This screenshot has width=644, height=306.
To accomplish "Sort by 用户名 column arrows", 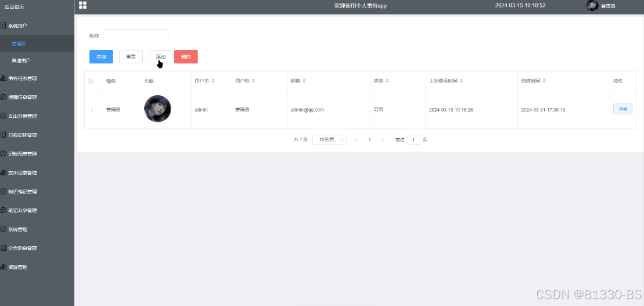I will [213, 81].
